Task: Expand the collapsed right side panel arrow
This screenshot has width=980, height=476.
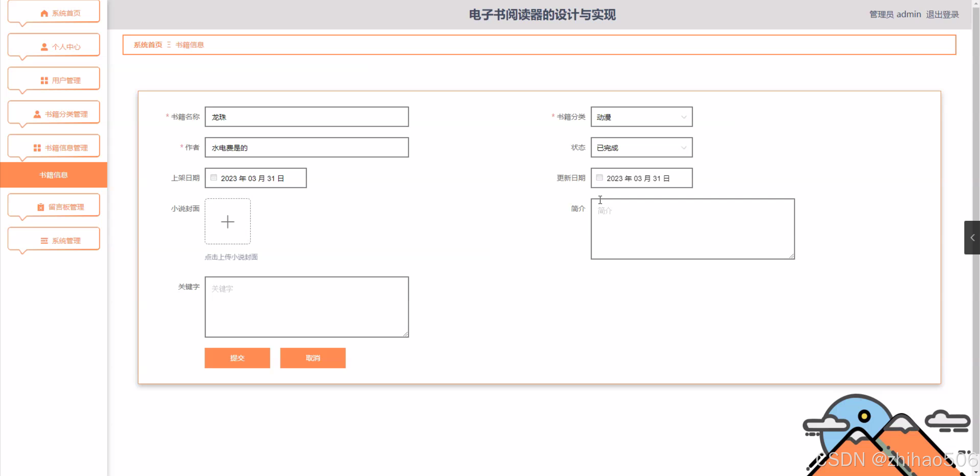Action: 972,238
